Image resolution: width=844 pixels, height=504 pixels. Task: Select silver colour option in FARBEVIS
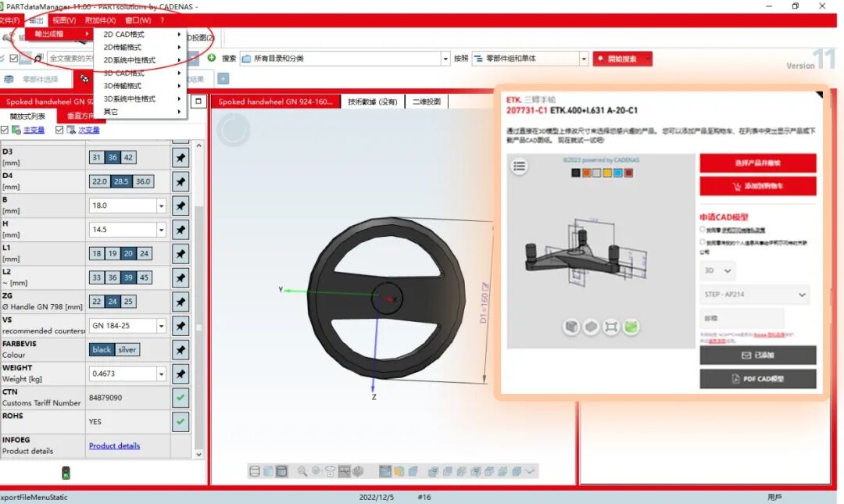point(127,350)
